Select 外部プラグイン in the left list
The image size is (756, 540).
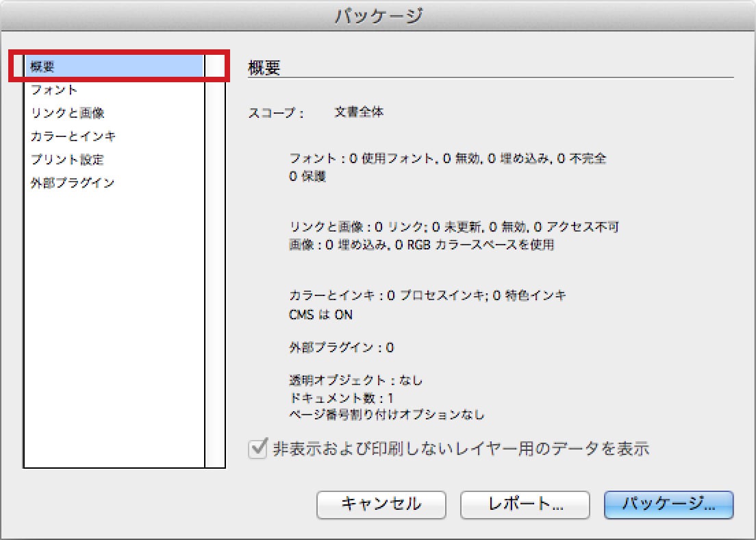(72, 183)
